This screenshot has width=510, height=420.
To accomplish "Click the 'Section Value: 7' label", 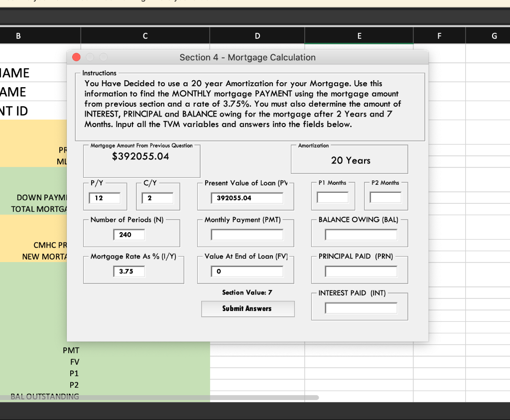I will click(x=247, y=292).
